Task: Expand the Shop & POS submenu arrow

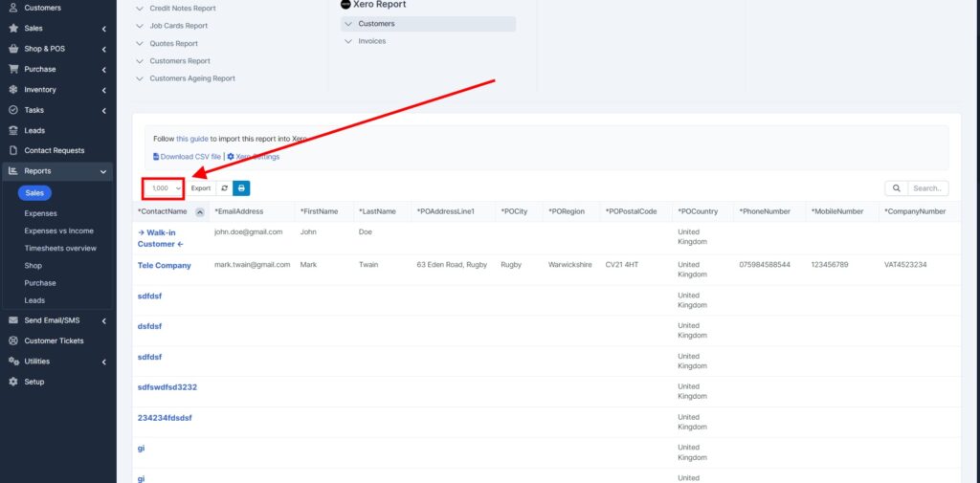Action: click(103, 50)
